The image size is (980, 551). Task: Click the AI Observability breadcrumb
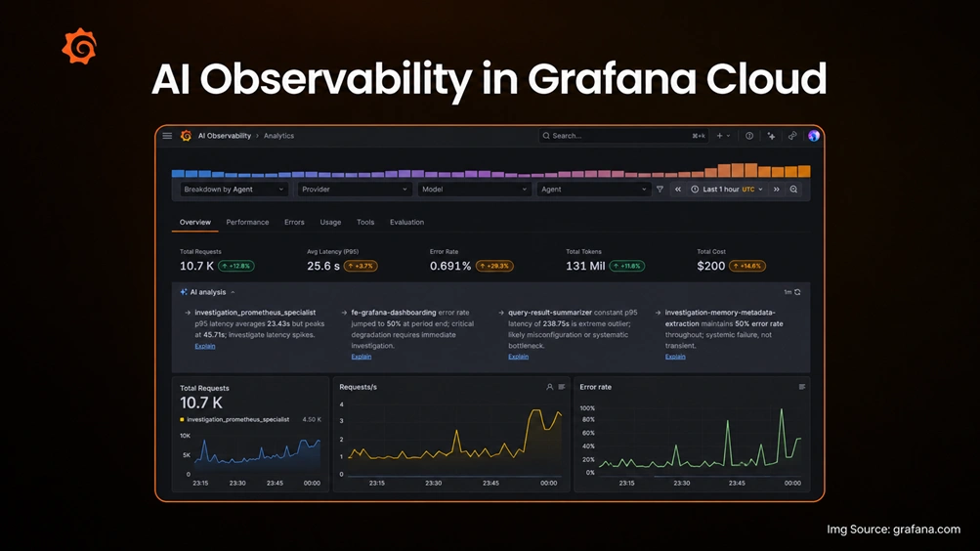[x=225, y=136]
